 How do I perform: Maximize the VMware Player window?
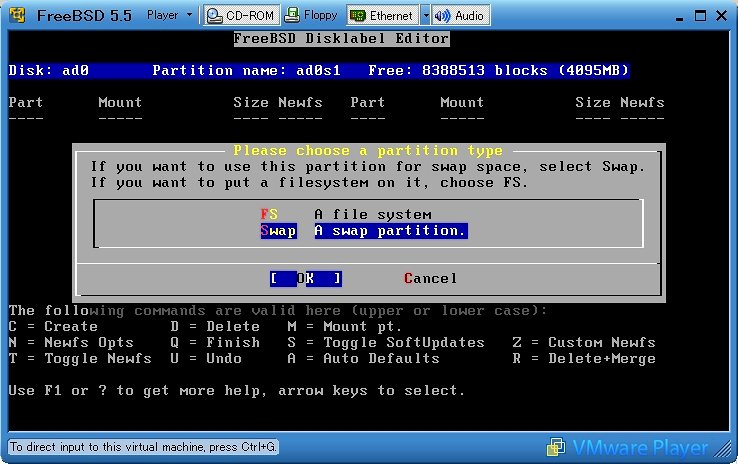[x=699, y=15]
